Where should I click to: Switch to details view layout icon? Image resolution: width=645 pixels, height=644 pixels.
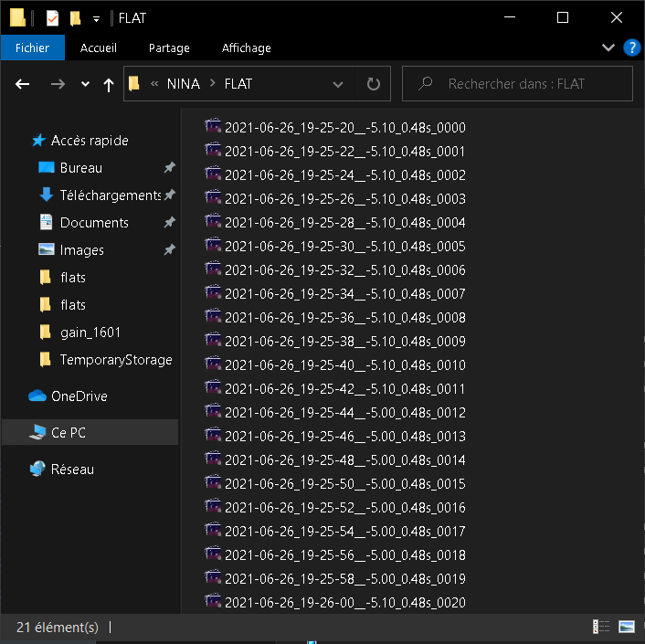pyautogui.click(x=601, y=627)
